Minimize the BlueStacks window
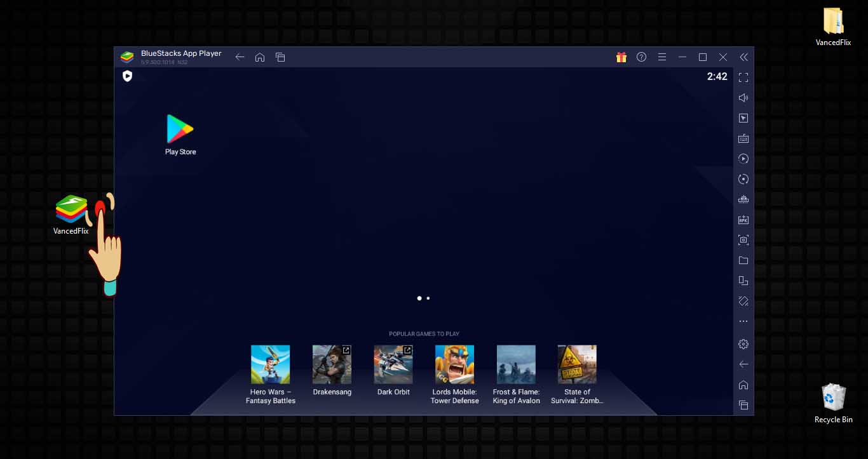The height and width of the screenshot is (459, 868). click(x=682, y=57)
